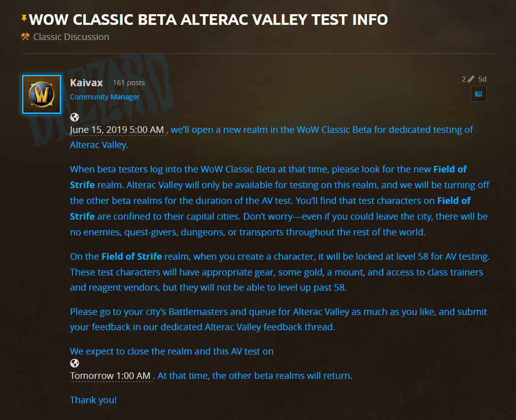Click the Thank you! closing line
The height and width of the screenshot is (420, 516).
tap(93, 400)
